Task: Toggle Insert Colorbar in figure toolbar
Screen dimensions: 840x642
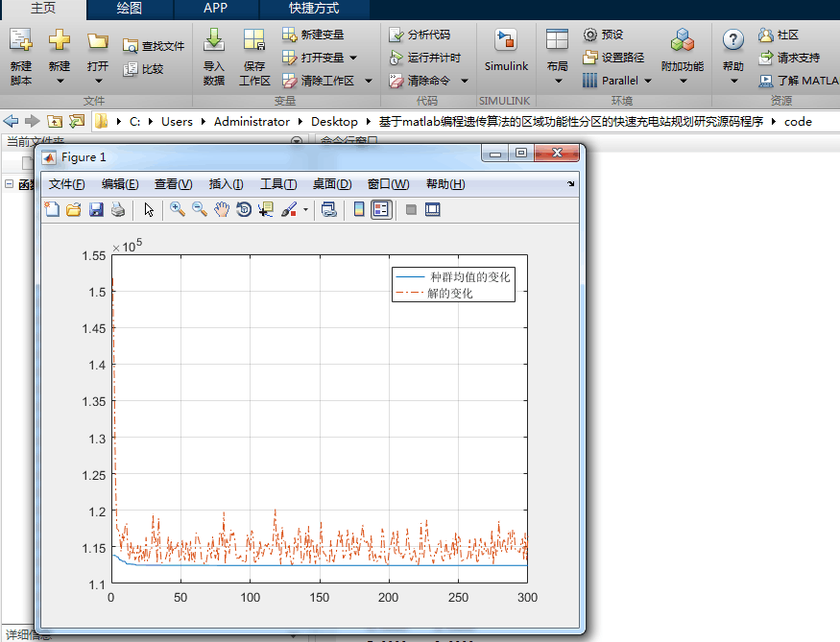Action: pos(359,209)
